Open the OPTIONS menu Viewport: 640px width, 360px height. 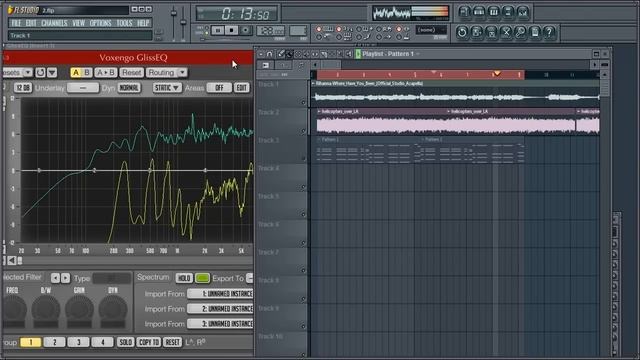click(100, 23)
